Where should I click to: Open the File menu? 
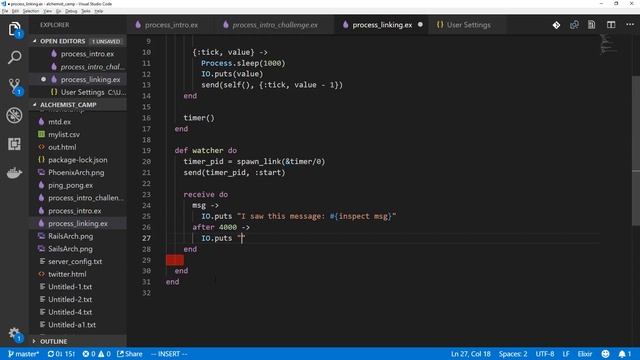pyautogui.click(x=5, y=11)
